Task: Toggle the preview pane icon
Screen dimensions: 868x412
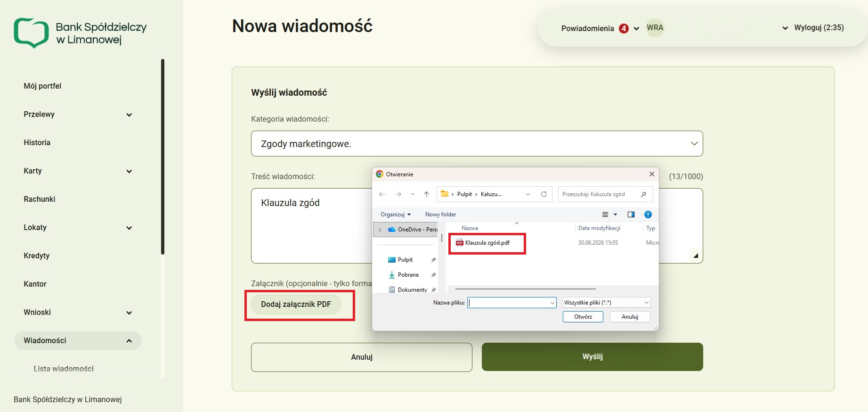Action: click(631, 214)
